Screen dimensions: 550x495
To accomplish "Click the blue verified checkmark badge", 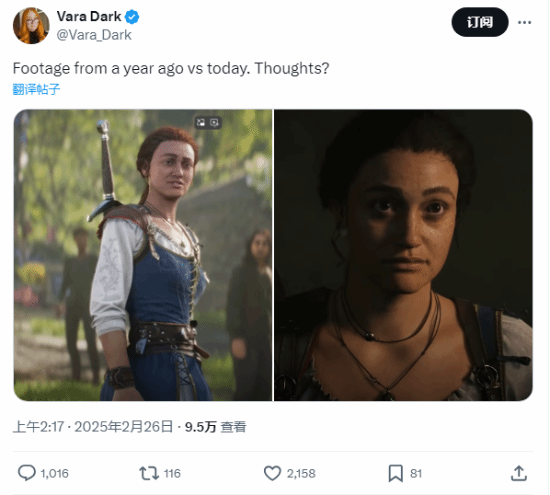I will tap(132, 17).
